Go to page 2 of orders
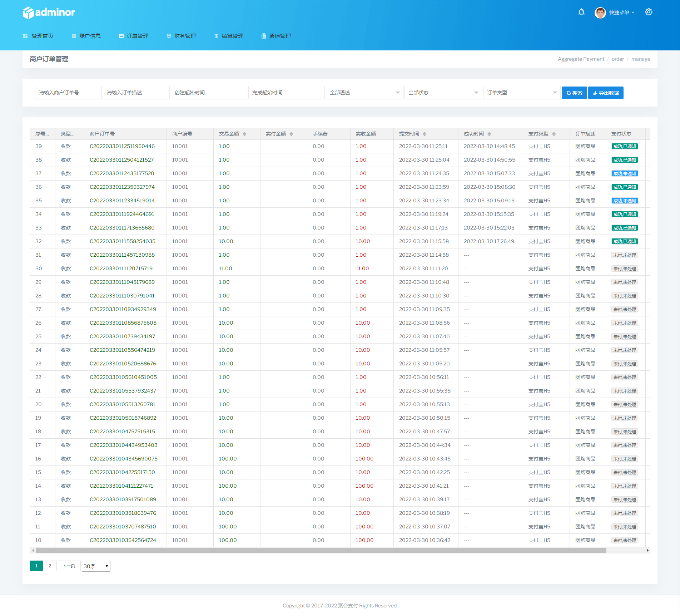This screenshot has height=616, width=680. click(50, 566)
